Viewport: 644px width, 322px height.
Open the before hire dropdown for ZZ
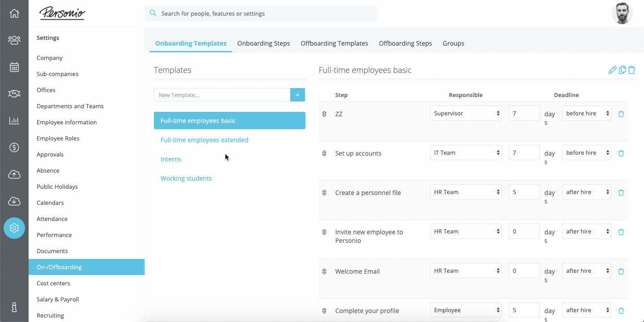(x=587, y=113)
